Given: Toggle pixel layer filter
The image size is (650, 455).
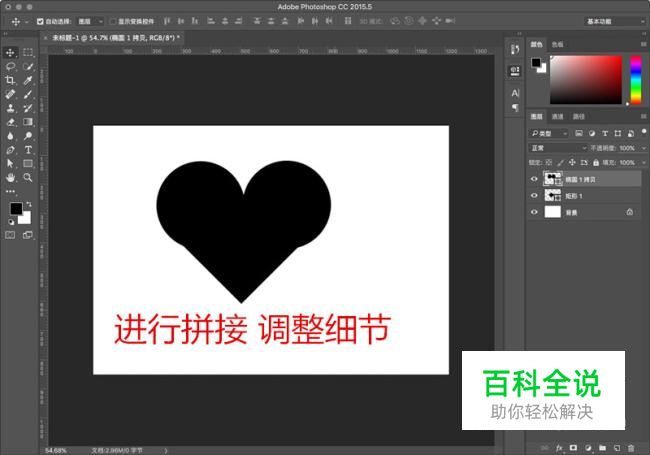Looking at the screenshot, I should [x=579, y=133].
